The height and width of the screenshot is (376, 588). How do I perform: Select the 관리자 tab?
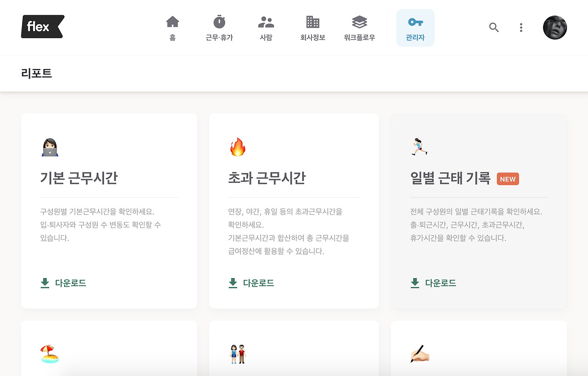415,28
